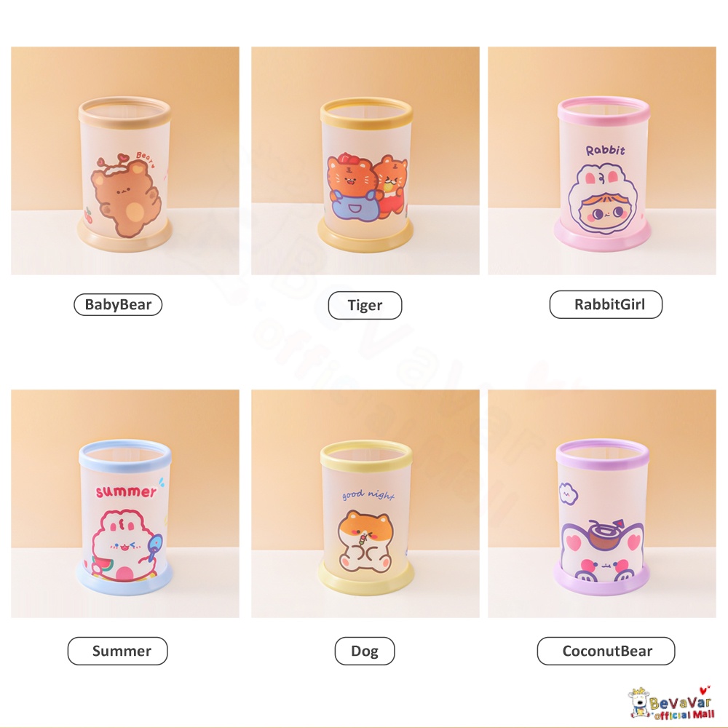Select the Tiger label button

point(365,305)
